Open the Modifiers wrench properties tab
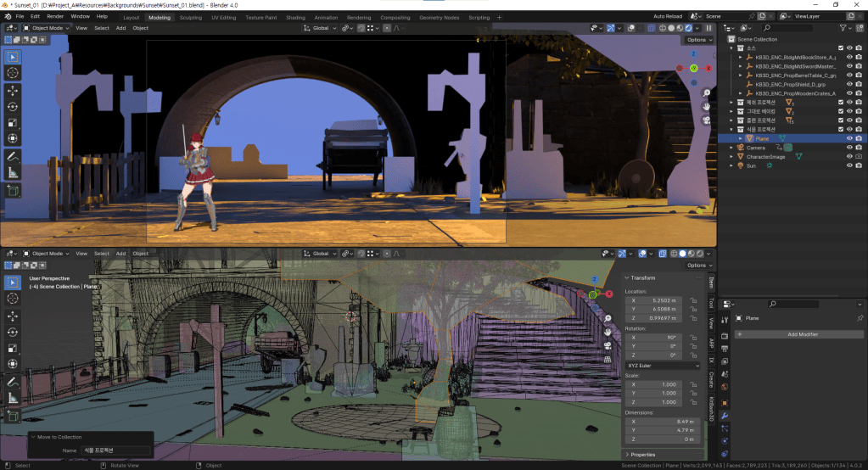This screenshot has width=868, height=470. 725,416
